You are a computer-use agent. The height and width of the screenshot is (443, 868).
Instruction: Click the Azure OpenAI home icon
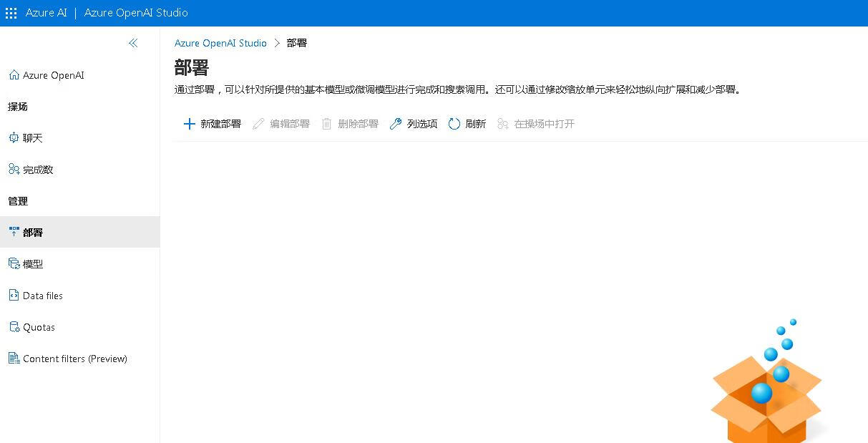point(14,75)
